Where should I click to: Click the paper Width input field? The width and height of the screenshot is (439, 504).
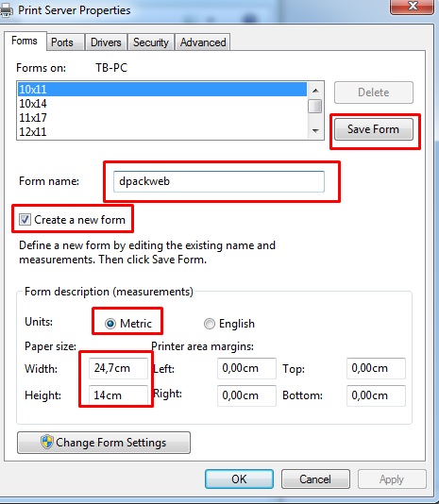coord(118,368)
